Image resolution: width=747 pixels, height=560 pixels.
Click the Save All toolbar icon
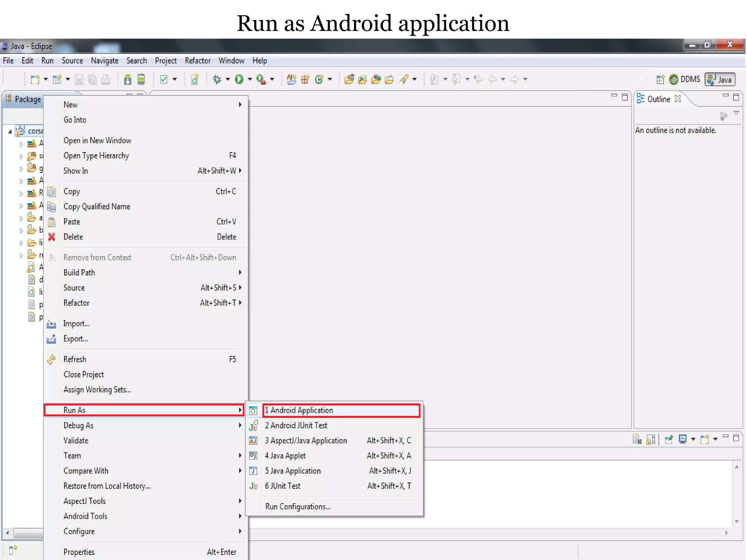(x=93, y=79)
